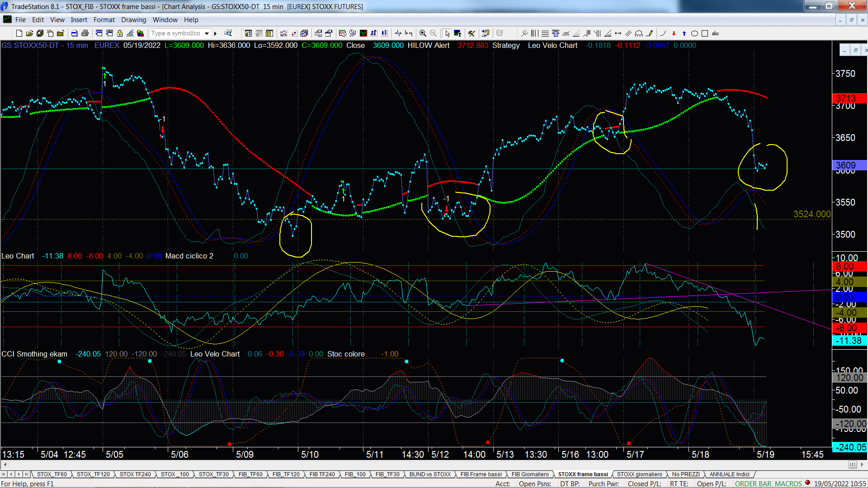Select the Ellipse drawing tool

pyautogui.click(x=694, y=33)
